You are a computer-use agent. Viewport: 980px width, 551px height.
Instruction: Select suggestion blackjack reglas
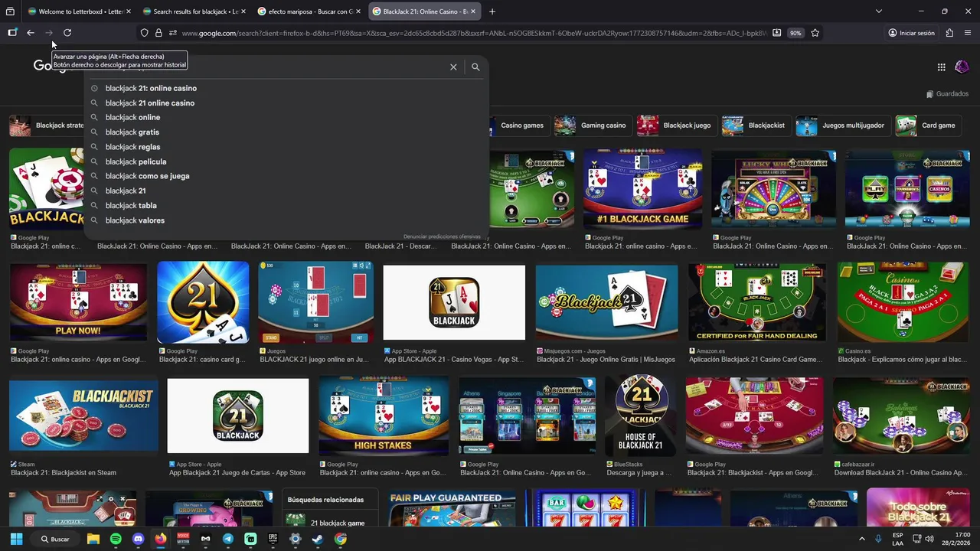click(x=132, y=147)
